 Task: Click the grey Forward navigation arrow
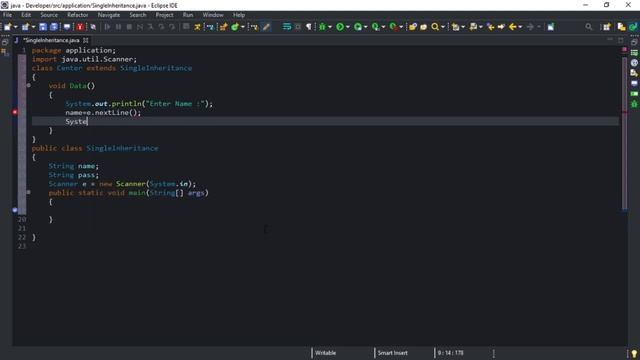[530, 27]
